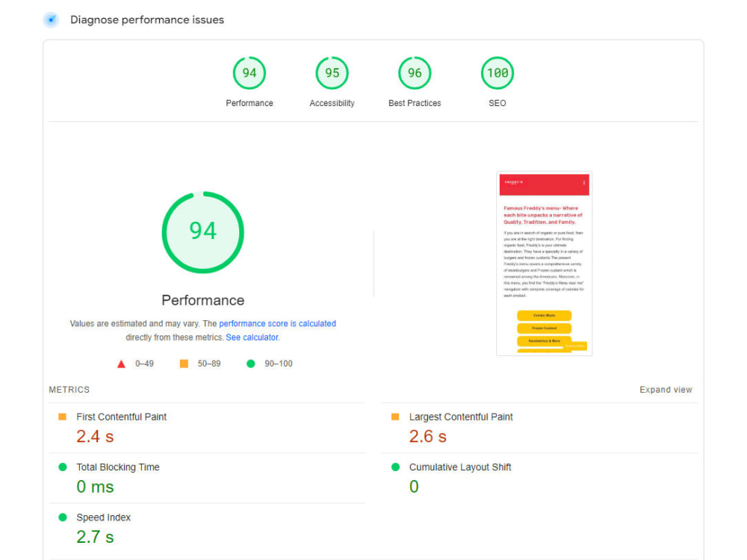The width and height of the screenshot is (747, 560).
Task: Click the orange square 50–89 legend icon
Action: coord(184,364)
